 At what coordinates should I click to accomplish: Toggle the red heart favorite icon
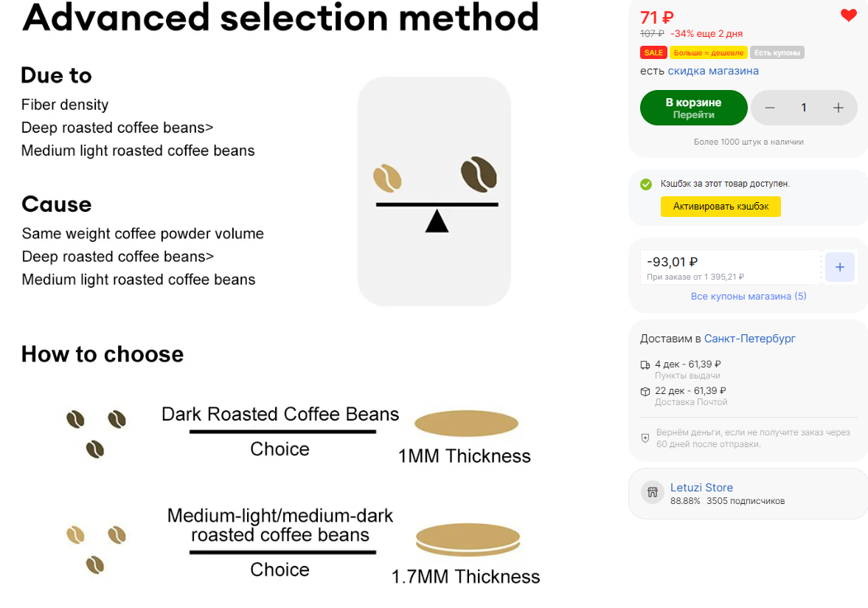click(848, 15)
